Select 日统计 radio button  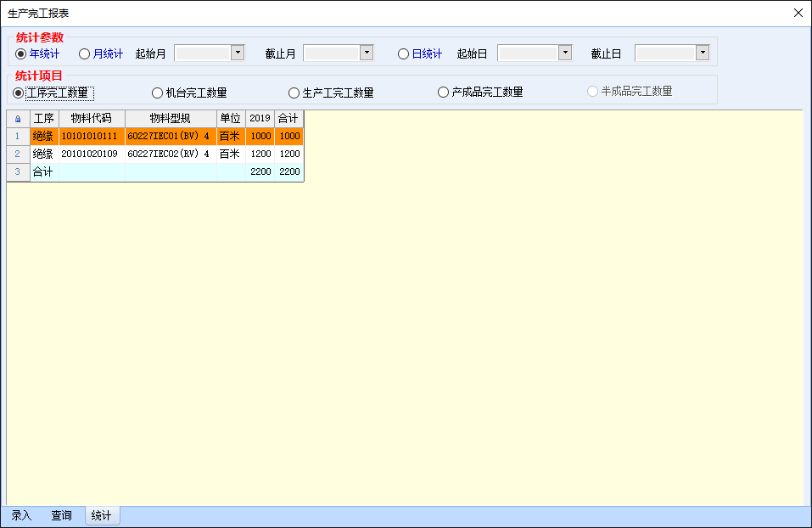(404, 53)
